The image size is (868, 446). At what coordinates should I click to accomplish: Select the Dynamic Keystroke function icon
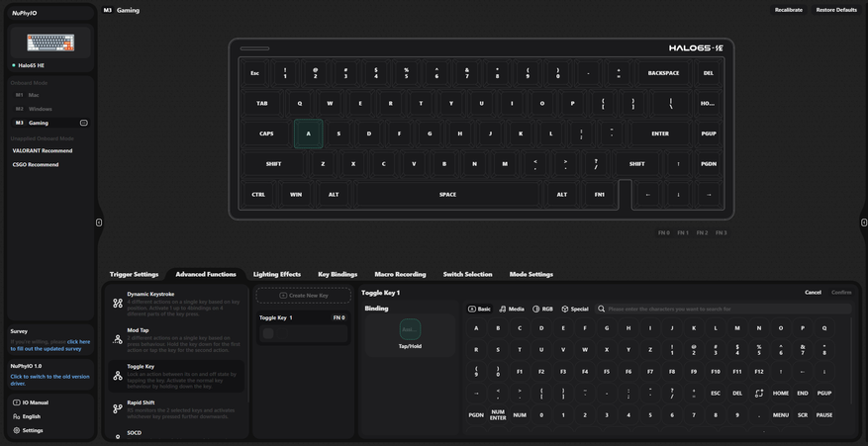pos(118,303)
